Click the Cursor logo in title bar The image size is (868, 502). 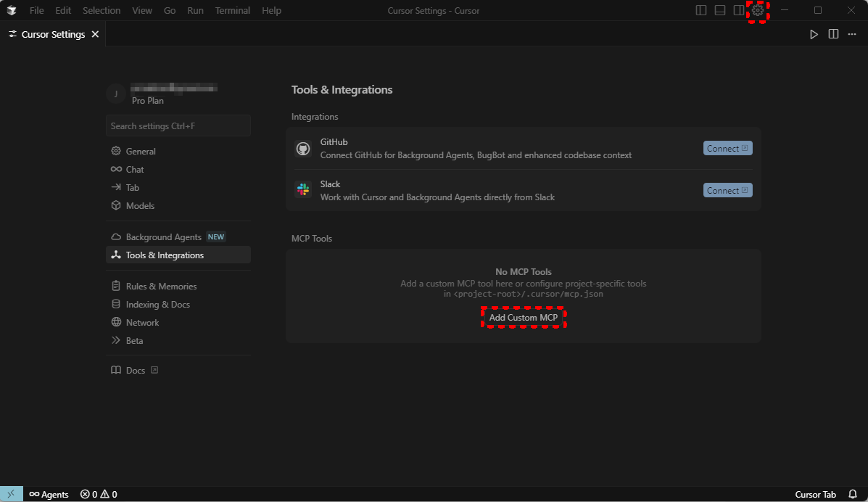click(11, 11)
